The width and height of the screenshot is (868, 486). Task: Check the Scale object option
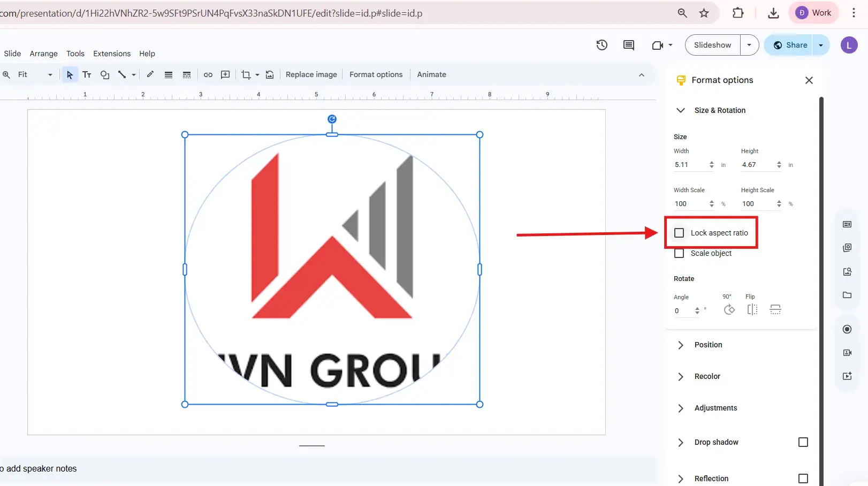(679, 253)
